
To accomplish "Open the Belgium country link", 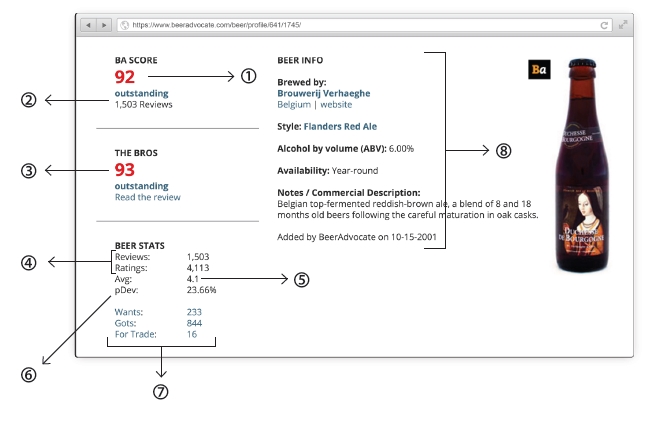I will coord(294,104).
